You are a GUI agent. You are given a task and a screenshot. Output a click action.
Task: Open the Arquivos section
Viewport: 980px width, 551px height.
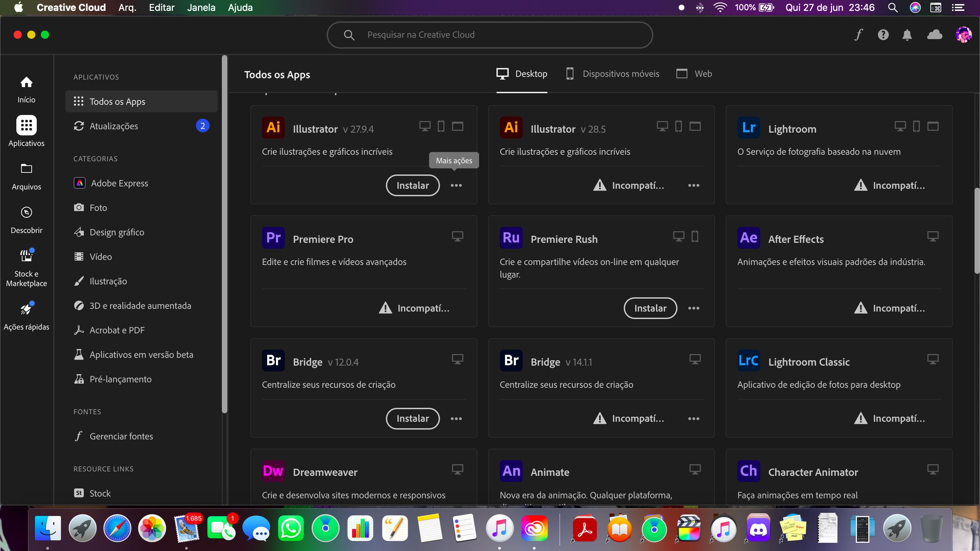(26, 176)
